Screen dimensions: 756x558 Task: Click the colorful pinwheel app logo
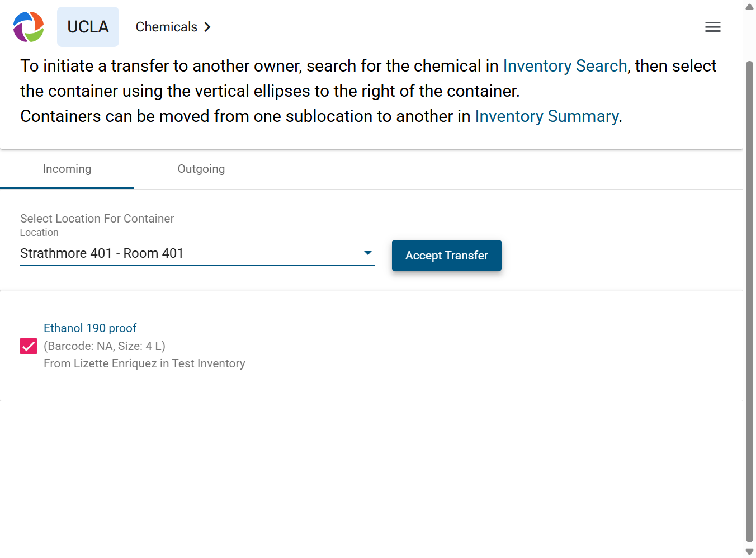tap(29, 27)
